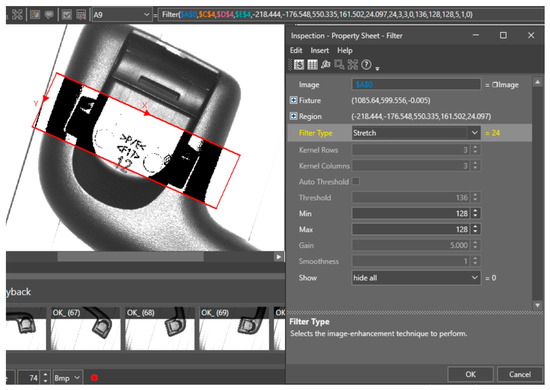The image size is (550, 390).
Task: Click the absolute reference dollar-sign icon
Action: point(299,65)
